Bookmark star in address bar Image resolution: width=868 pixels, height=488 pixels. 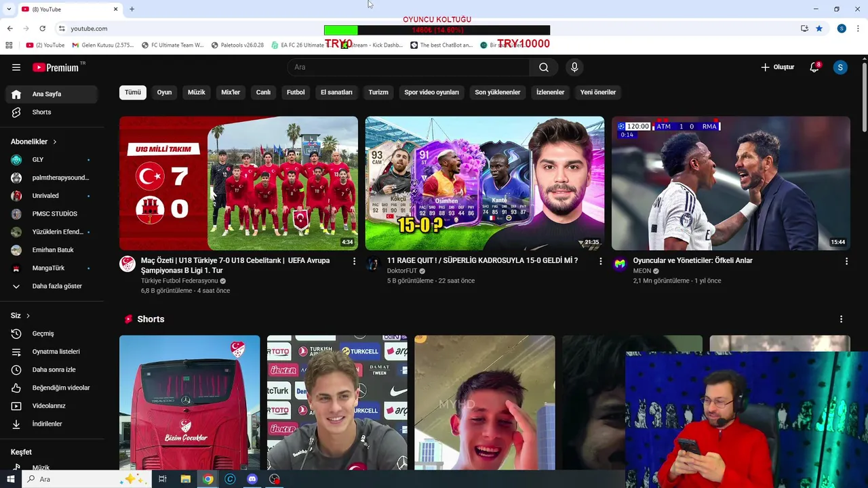(819, 28)
